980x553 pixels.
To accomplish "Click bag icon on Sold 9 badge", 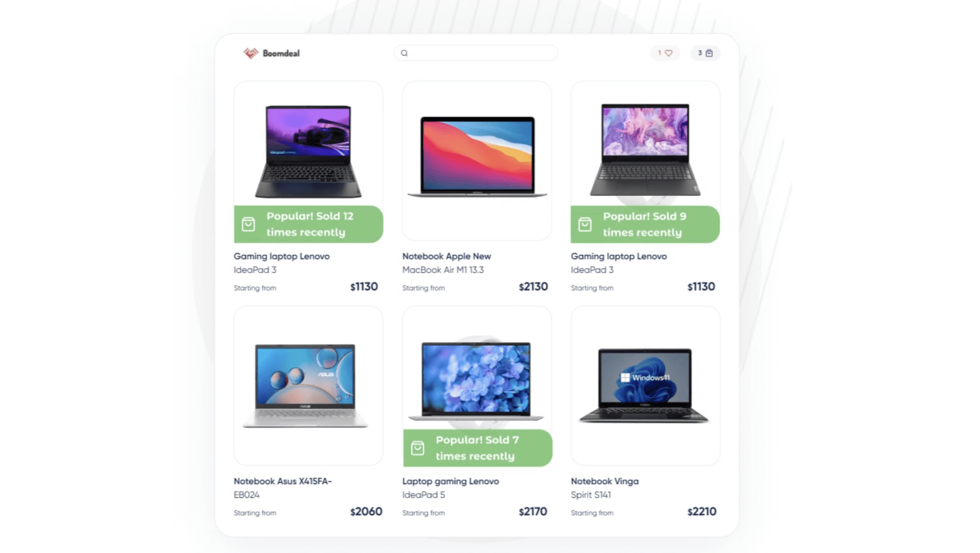I will 585,224.
